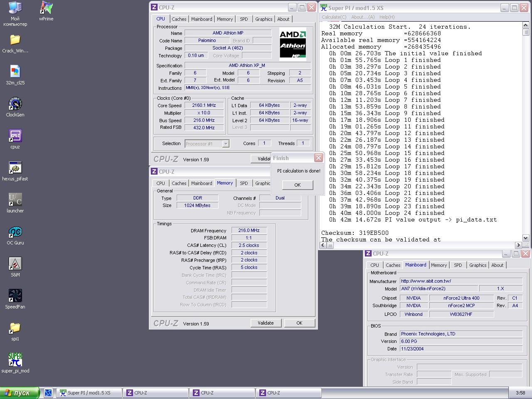Open About tab in Mainboard CPU-Z window

pos(498,265)
